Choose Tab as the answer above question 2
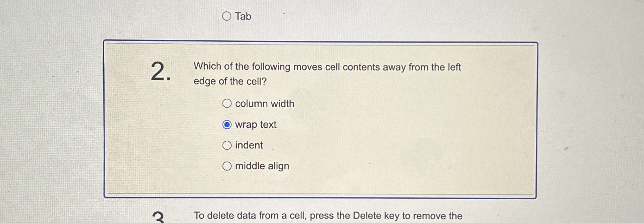644x223 pixels. tap(227, 16)
